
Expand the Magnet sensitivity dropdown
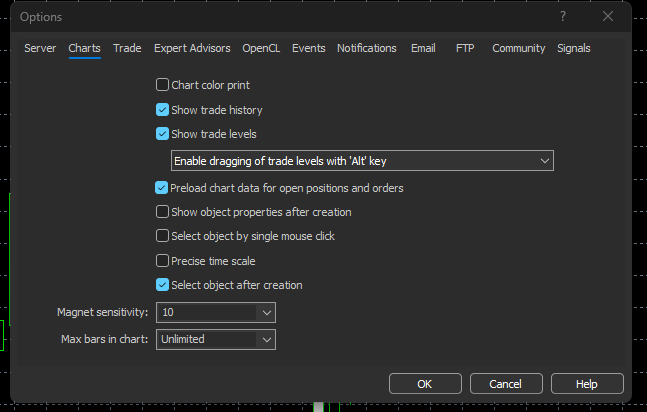point(265,313)
